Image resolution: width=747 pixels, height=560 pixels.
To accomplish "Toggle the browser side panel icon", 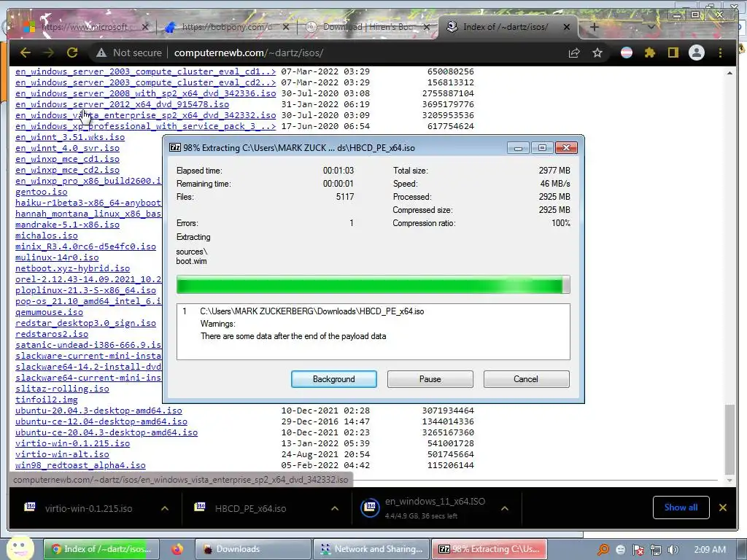I will (673, 52).
